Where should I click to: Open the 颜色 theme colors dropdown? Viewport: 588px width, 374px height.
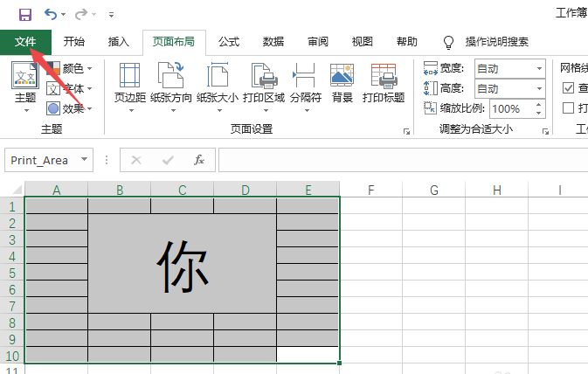(x=69, y=69)
